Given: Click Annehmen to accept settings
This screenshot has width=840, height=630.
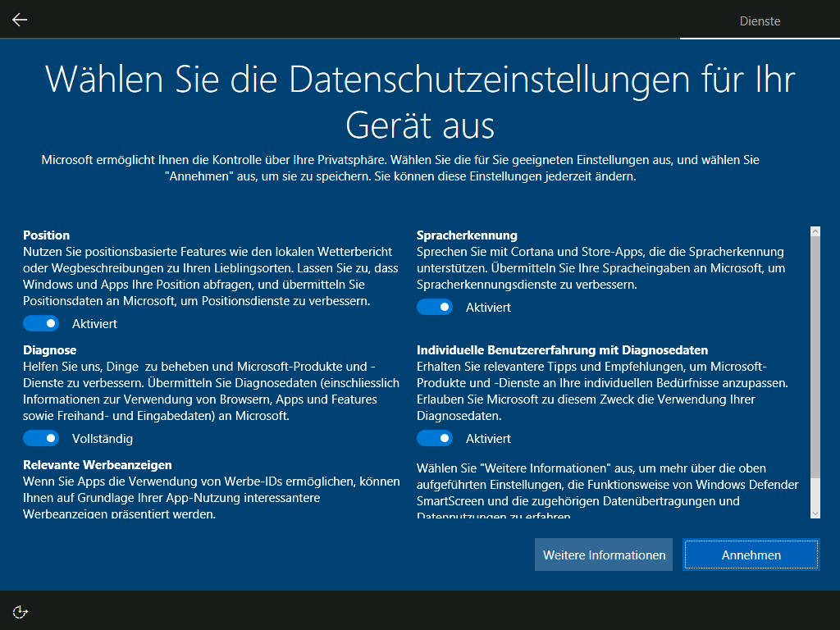Looking at the screenshot, I should pos(751,555).
